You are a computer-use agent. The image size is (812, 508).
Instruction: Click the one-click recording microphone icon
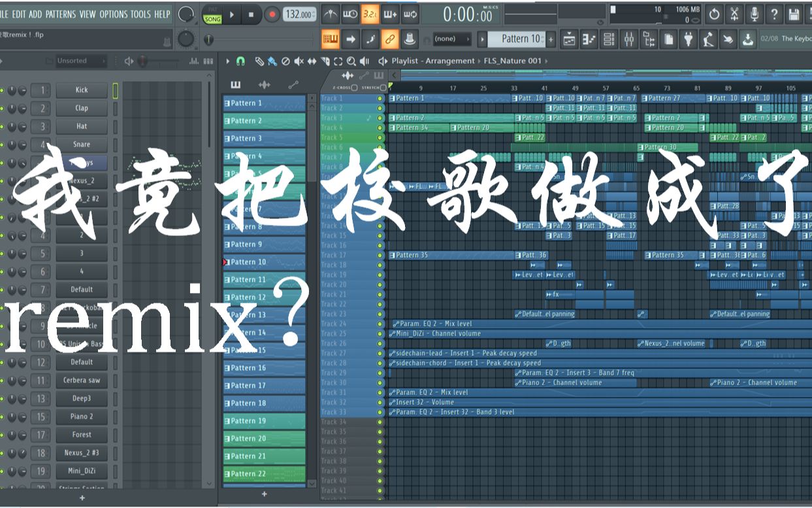click(755, 14)
